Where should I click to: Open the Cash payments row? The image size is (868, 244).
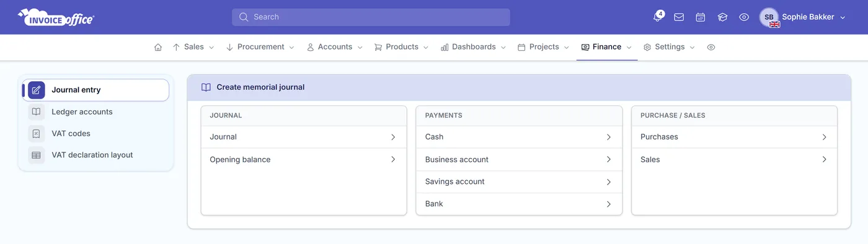[x=519, y=137]
